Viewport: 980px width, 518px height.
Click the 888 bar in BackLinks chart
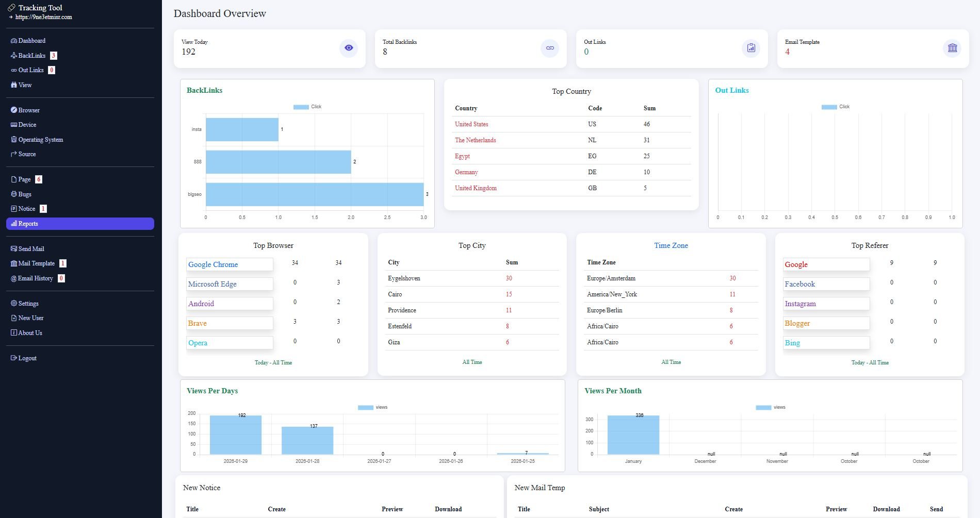point(279,162)
